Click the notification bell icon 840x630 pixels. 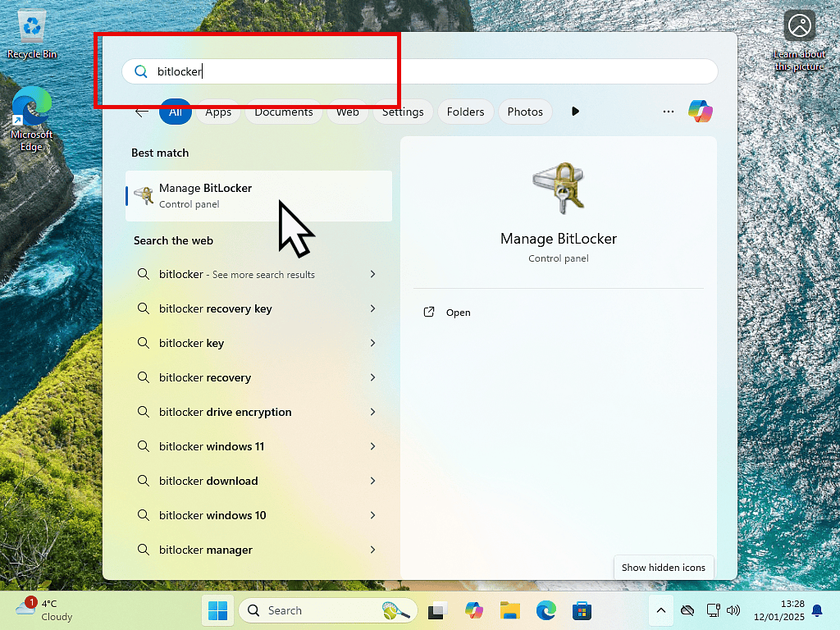[x=817, y=610]
